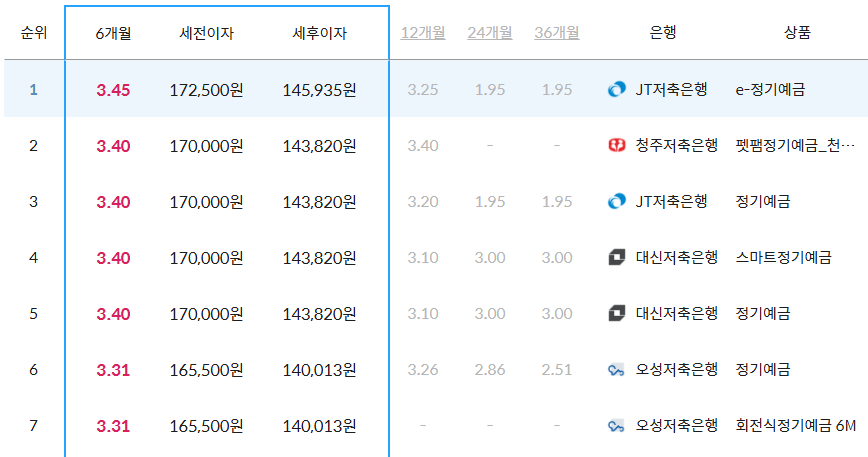Viewport: 868px width, 457px height.
Task: Click 3.31 six-month rate in rank 6 row
Action: click(x=113, y=370)
